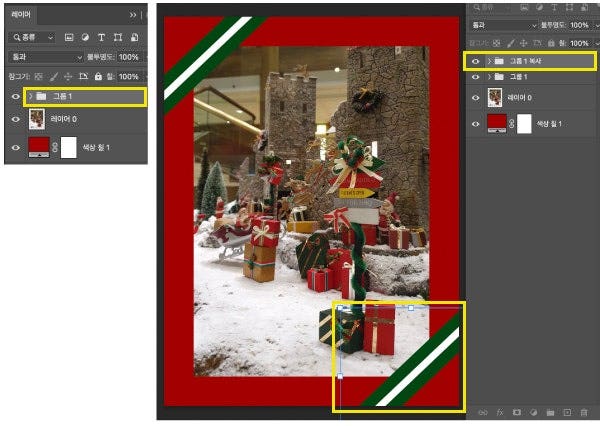Select 레이어 0 name in docked Layers panel

click(x=519, y=98)
